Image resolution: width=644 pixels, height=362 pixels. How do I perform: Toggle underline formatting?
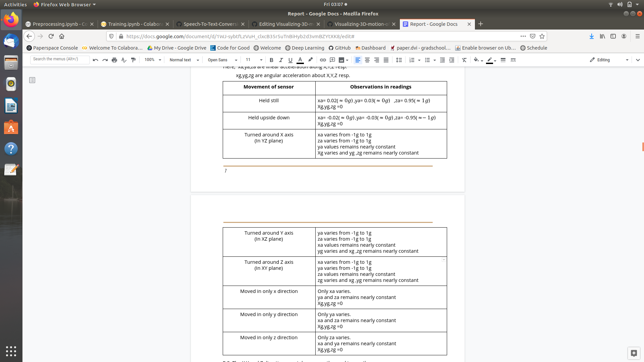click(x=290, y=60)
